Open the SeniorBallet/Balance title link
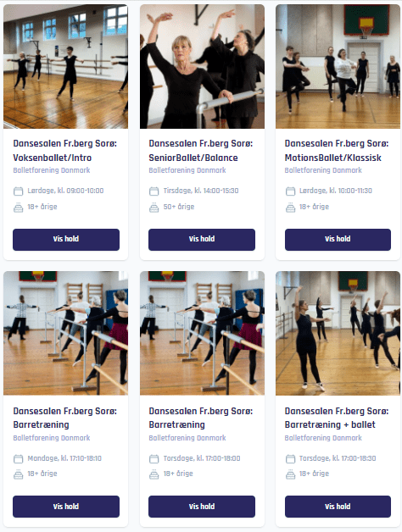402x532 pixels. click(x=200, y=150)
